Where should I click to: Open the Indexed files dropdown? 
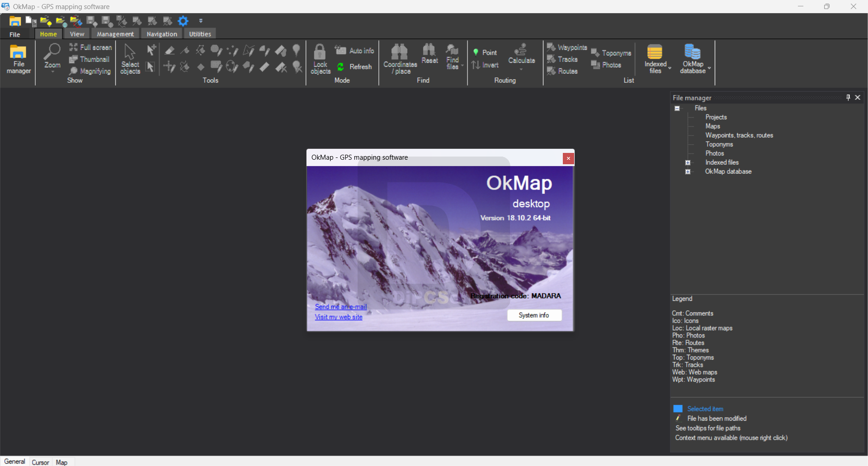[x=670, y=68]
